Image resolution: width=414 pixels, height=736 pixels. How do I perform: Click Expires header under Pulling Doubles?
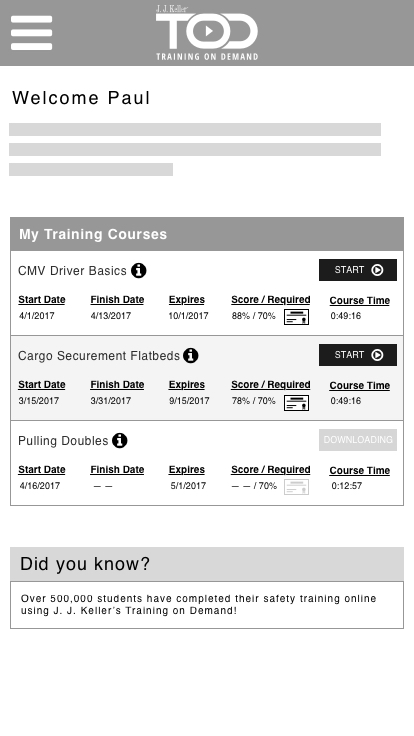coord(187,469)
